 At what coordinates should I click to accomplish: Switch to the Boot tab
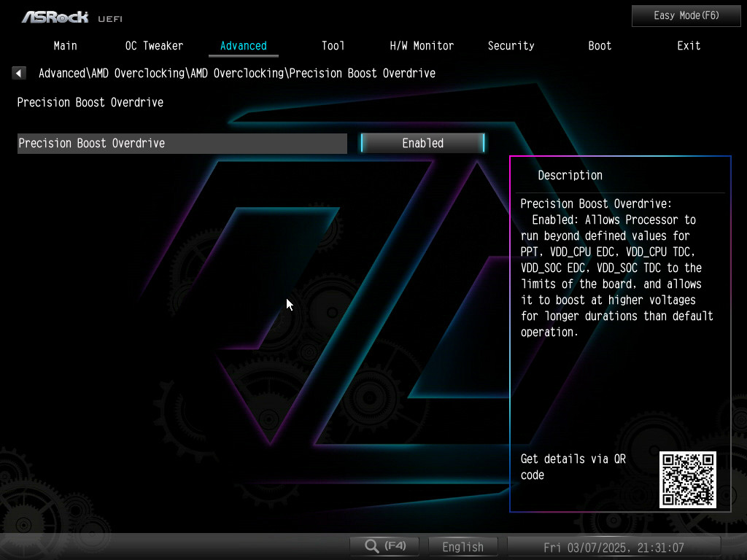[600, 46]
